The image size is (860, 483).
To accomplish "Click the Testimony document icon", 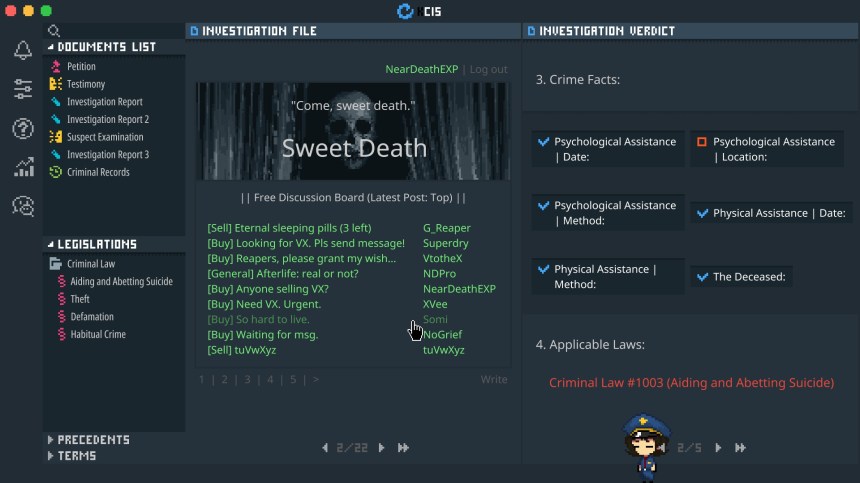I will coord(55,84).
